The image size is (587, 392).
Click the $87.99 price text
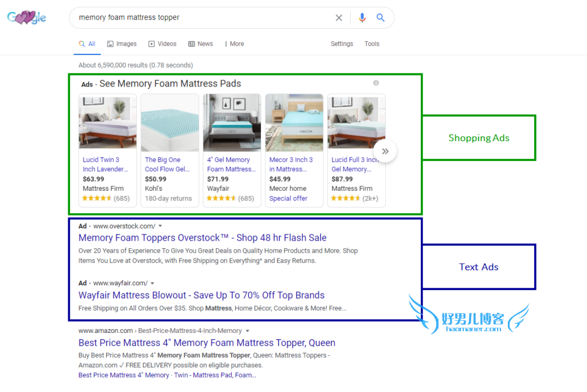click(x=342, y=179)
